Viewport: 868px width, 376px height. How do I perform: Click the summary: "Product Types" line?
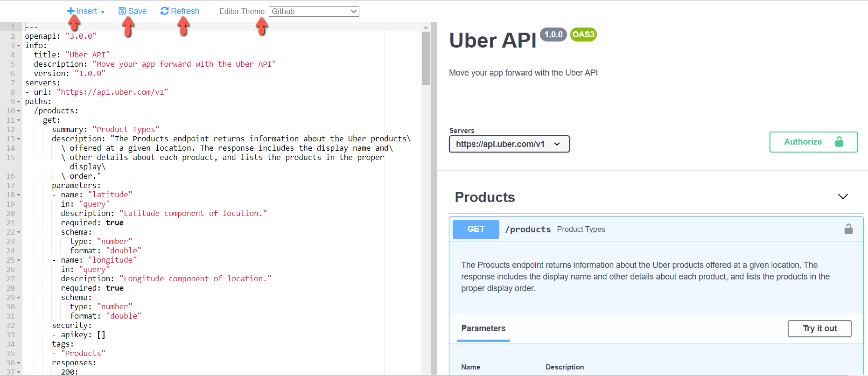pyautogui.click(x=105, y=129)
